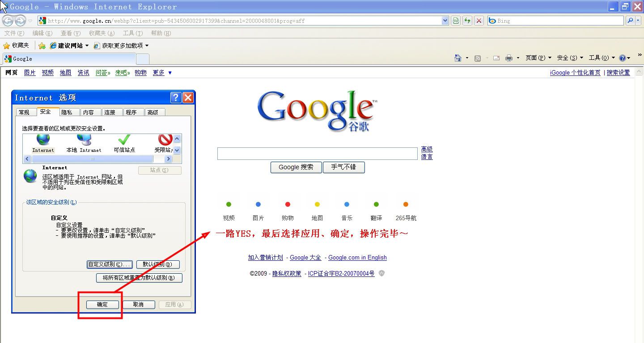644x343 pixels.
Task: Open the 文件(F) menu
Action: click(14, 33)
